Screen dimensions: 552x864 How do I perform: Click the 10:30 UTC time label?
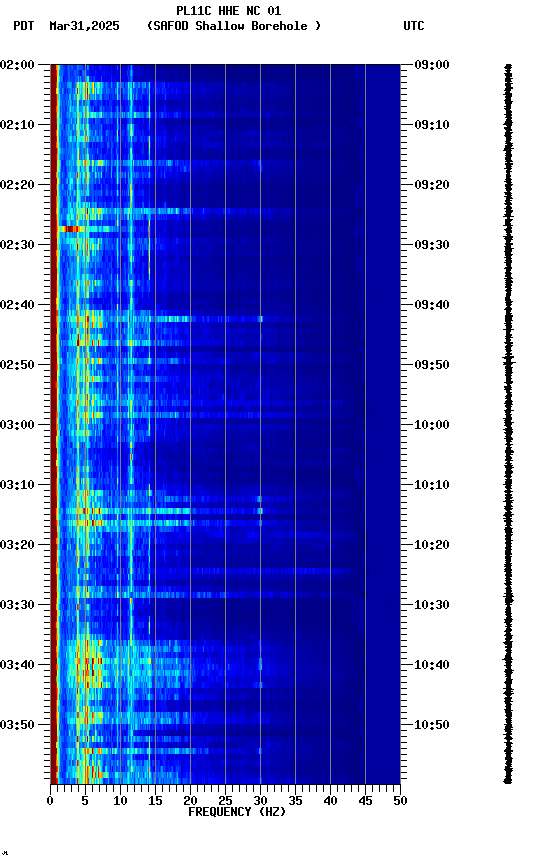pyautogui.click(x=432, y=605)
